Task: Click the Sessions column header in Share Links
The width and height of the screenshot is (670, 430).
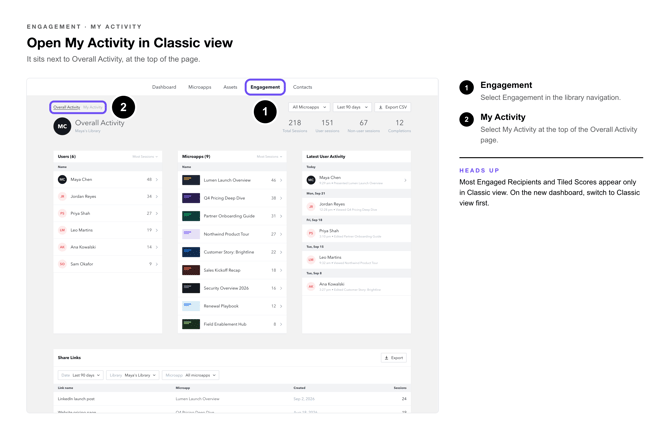Action: pos(400,388)
